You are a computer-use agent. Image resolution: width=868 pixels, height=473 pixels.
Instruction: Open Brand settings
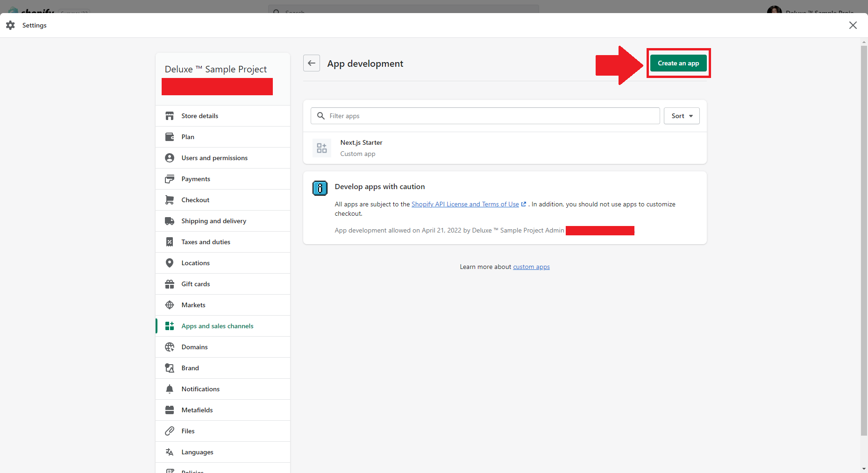[x=223, y=368]
